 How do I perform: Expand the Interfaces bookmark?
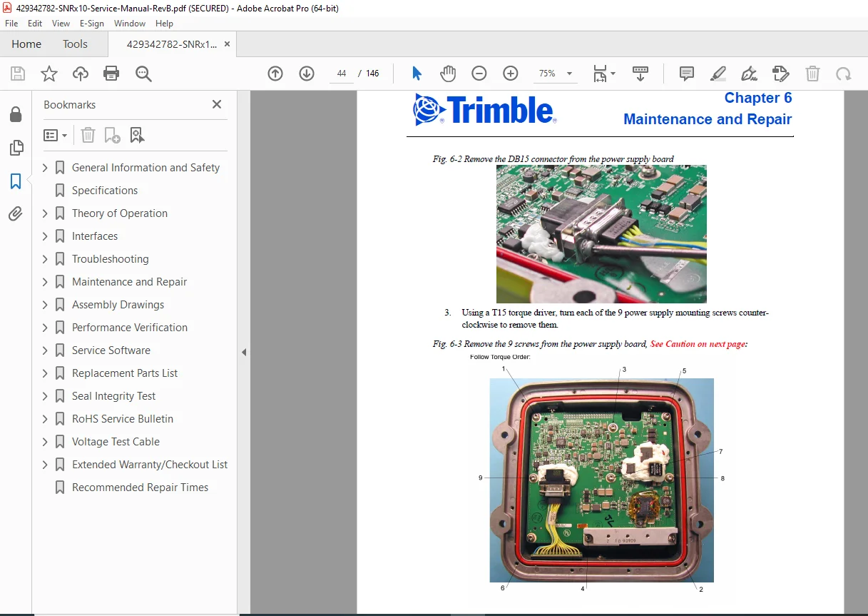pyautogui.click(x=45, y=236)
